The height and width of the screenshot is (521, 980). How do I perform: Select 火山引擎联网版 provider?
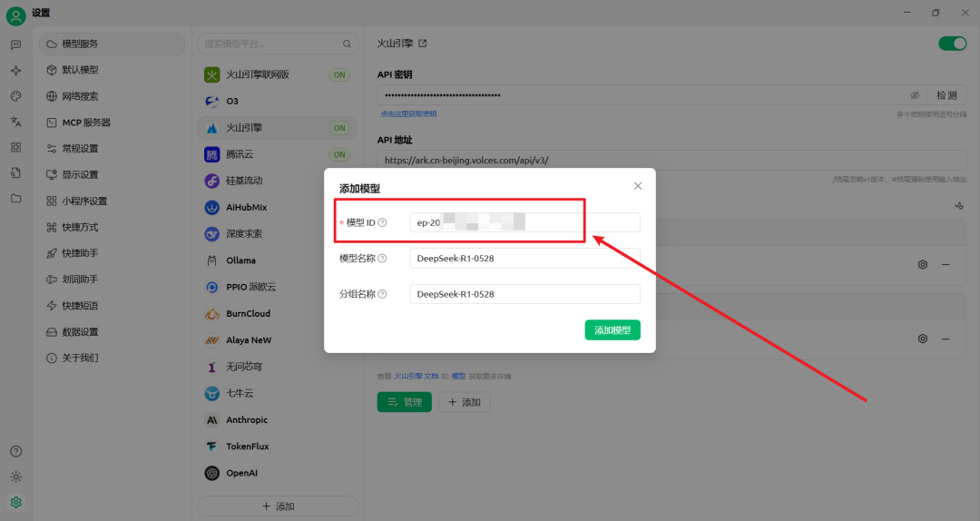click(277, 74)
